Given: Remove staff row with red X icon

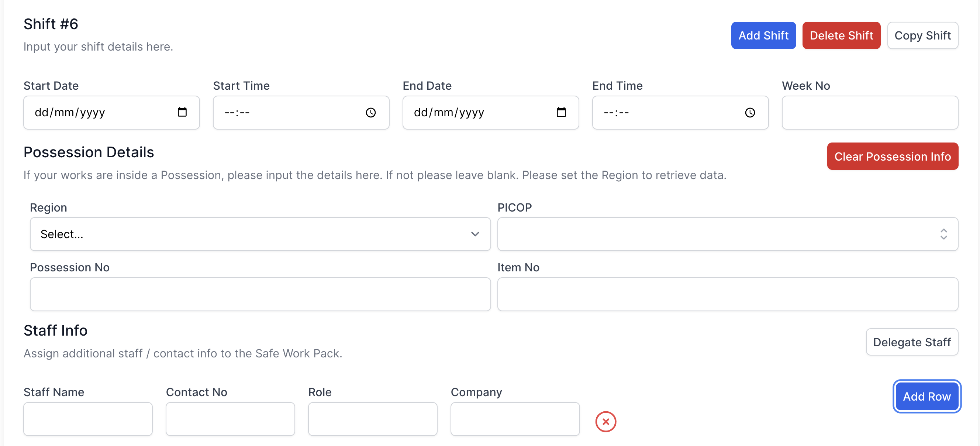Looking at the screenshot, I should coord(605,422).
